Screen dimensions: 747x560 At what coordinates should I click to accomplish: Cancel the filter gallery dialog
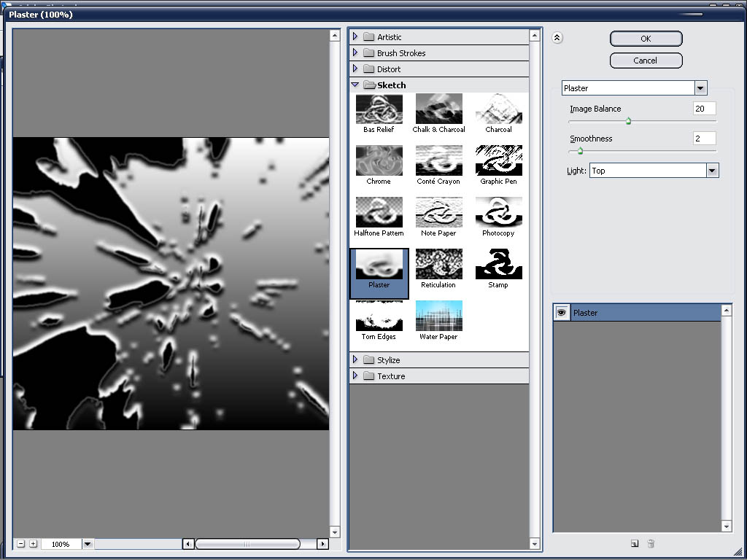click(646, 61)
